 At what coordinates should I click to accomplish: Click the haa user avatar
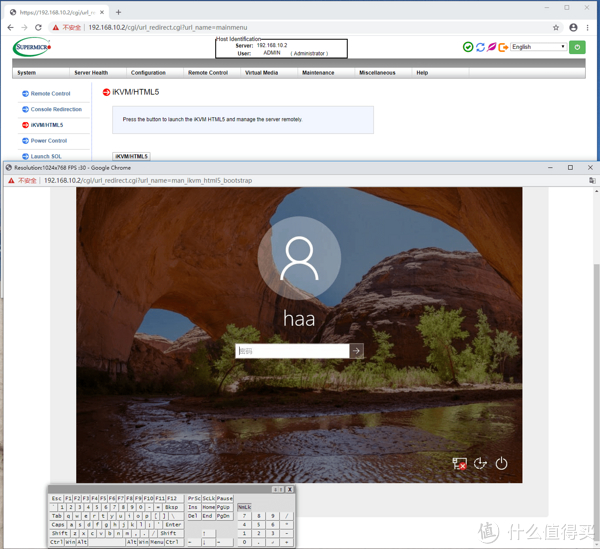point(299,258)
